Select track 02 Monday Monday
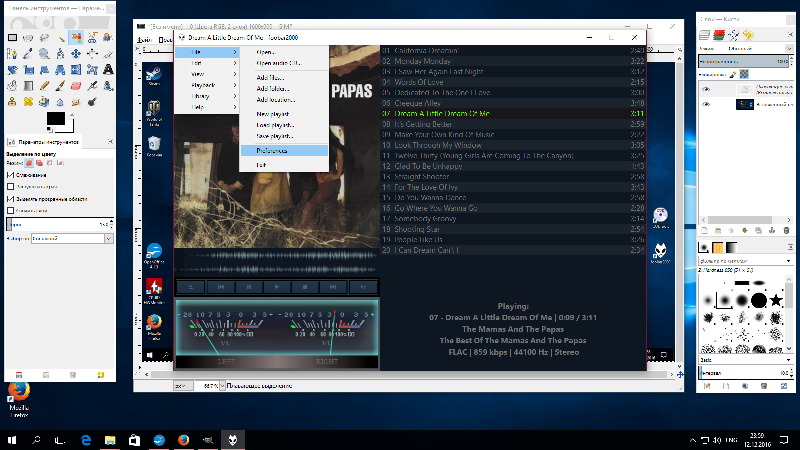 click(x=513, y=61)
